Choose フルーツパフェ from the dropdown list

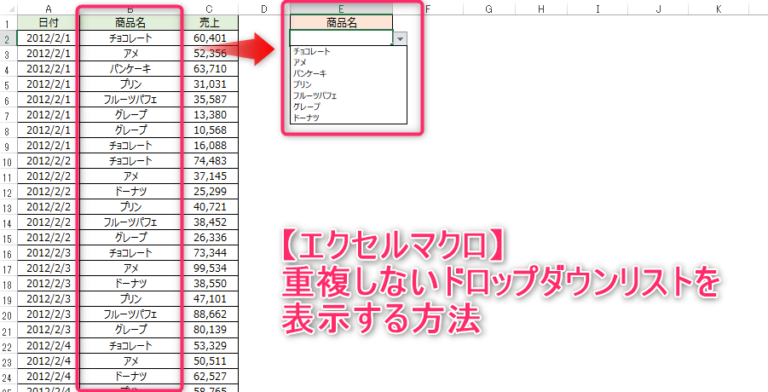315,96
